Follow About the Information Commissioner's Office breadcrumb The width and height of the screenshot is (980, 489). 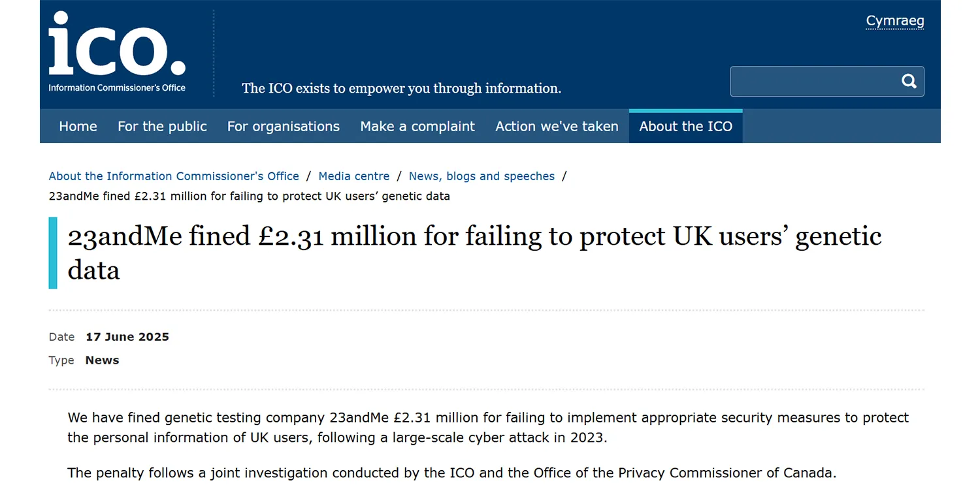click(x=174, y=176)
